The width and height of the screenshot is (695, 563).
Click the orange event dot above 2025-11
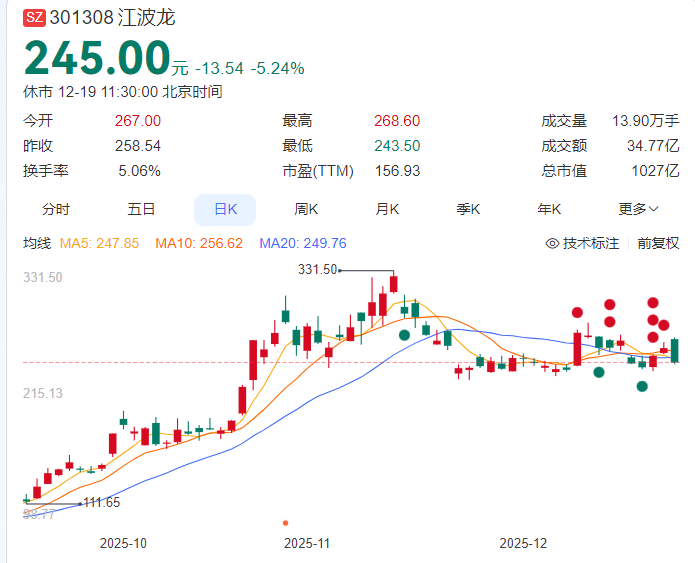(285, 523)
